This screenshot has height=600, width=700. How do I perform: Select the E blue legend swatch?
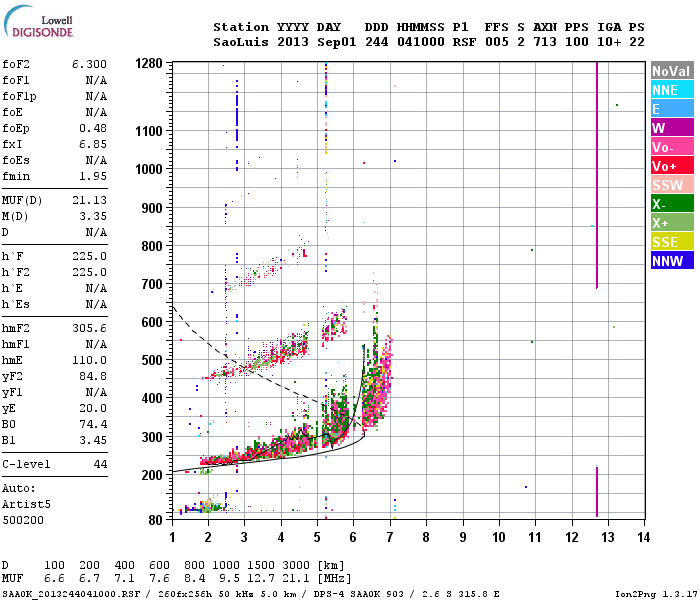click(672, 109)
